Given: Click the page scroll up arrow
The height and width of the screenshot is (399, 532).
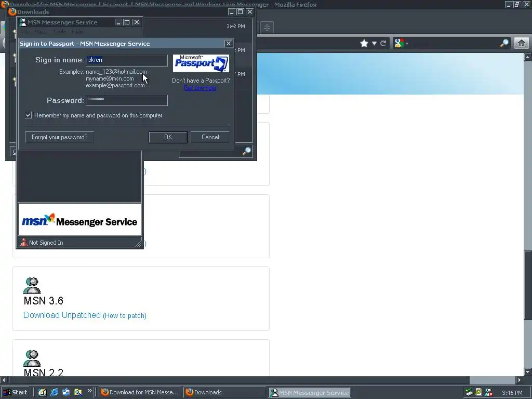Looking at the screenshot, I should click(x=528, y=57).
